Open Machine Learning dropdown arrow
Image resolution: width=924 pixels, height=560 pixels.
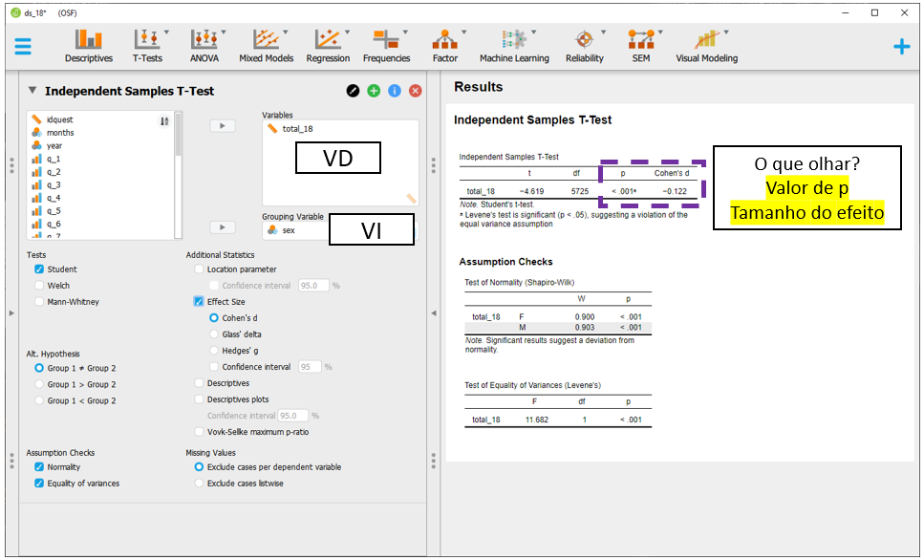coord(534,32)
